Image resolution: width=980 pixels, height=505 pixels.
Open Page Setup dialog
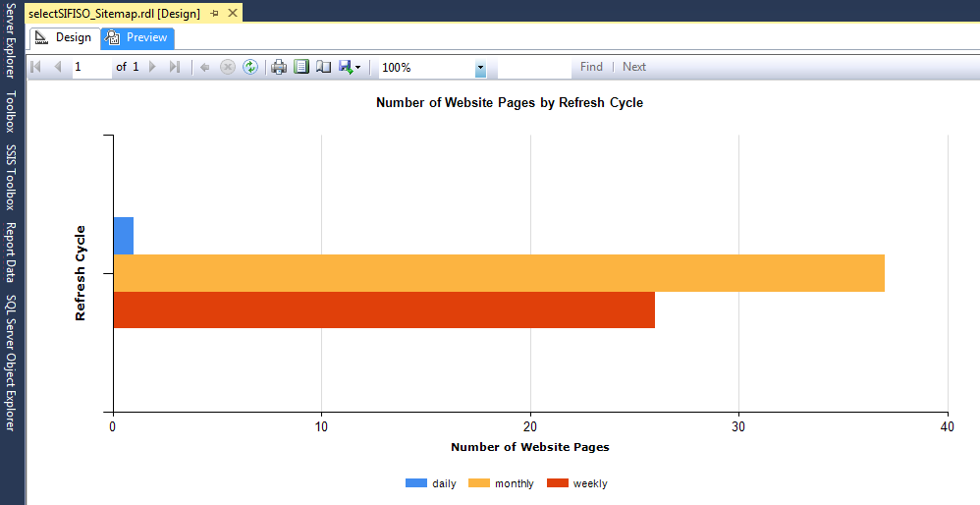(323, 67)
